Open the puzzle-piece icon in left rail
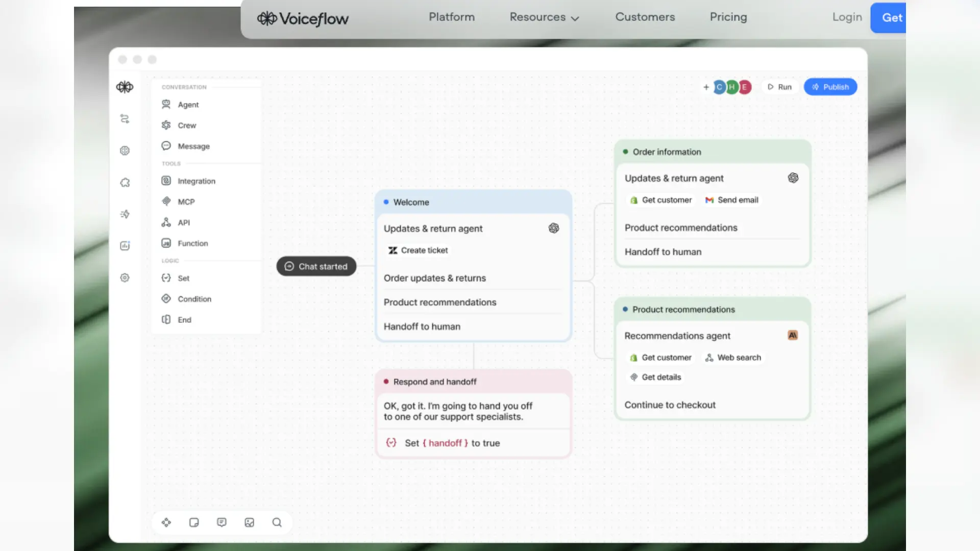The image size is (980, 551). (x=125, y=183)
